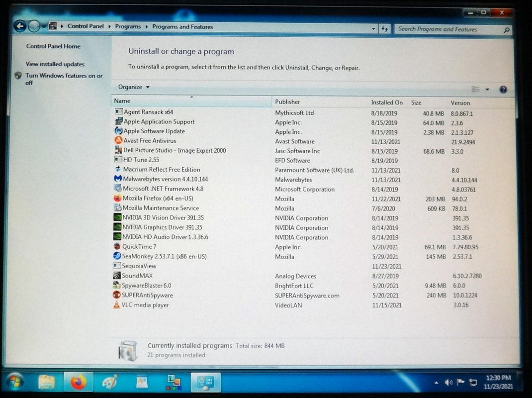Open the Help question mark icon
The height and width of the screenshot is (398, 532).
[503, 90]
